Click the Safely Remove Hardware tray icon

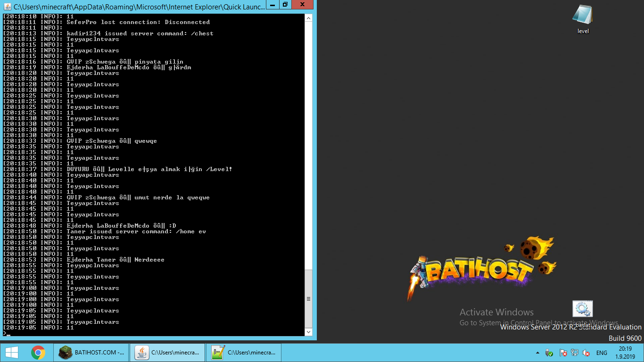549,353
